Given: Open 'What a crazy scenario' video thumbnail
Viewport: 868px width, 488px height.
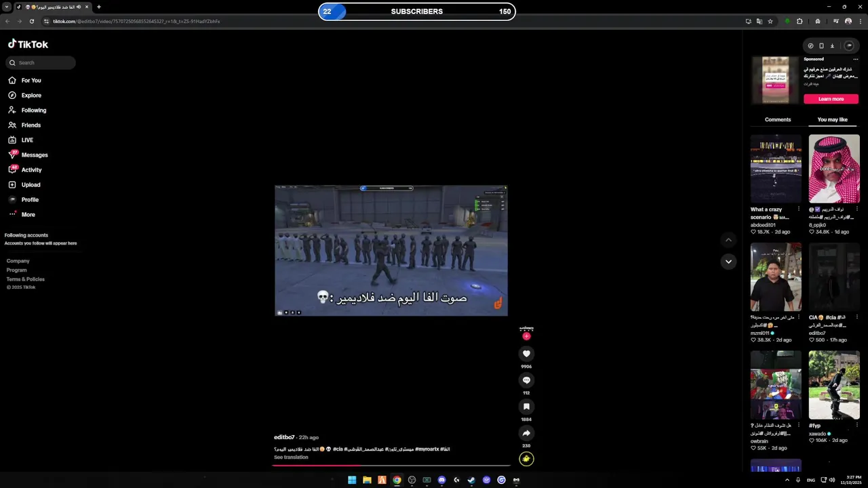Looking at the screenshot, I should click(776, 169).
